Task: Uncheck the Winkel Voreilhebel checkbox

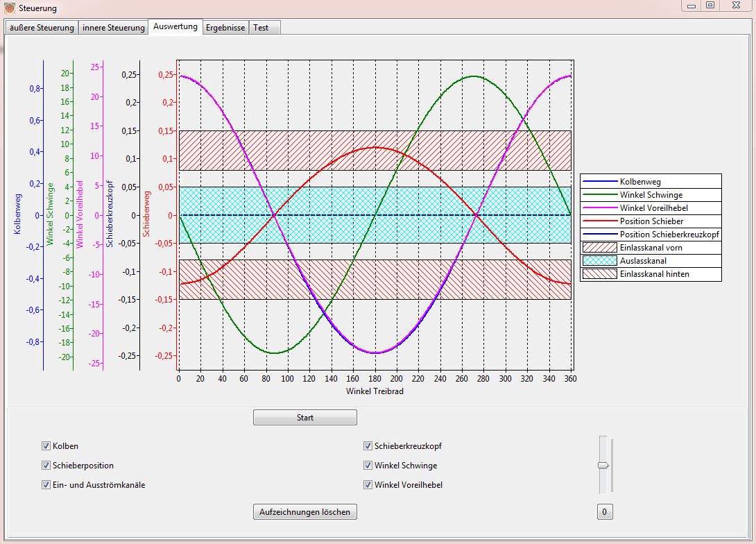Action: click(x=368, y=485)
